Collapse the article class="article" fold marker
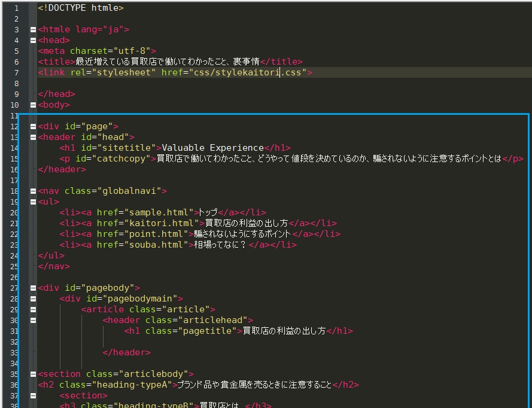The height and width of the screenshot is (408, 532). tap(33, 309)
